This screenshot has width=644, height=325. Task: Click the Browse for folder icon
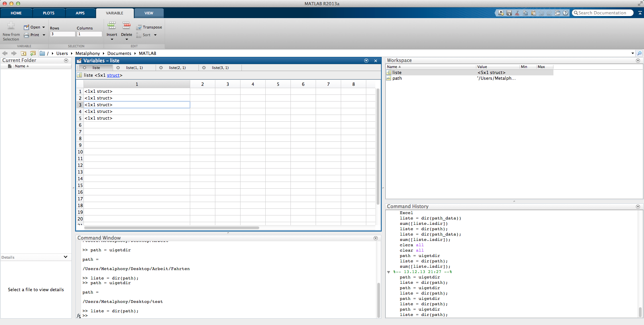tap(33, 53)
